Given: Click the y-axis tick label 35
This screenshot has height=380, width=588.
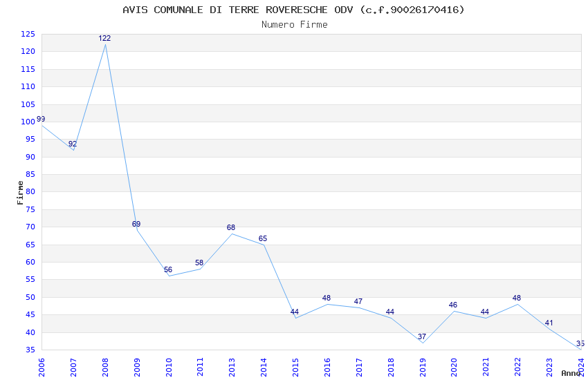Looking at the screenshot, I should click(x=30, y=350).
